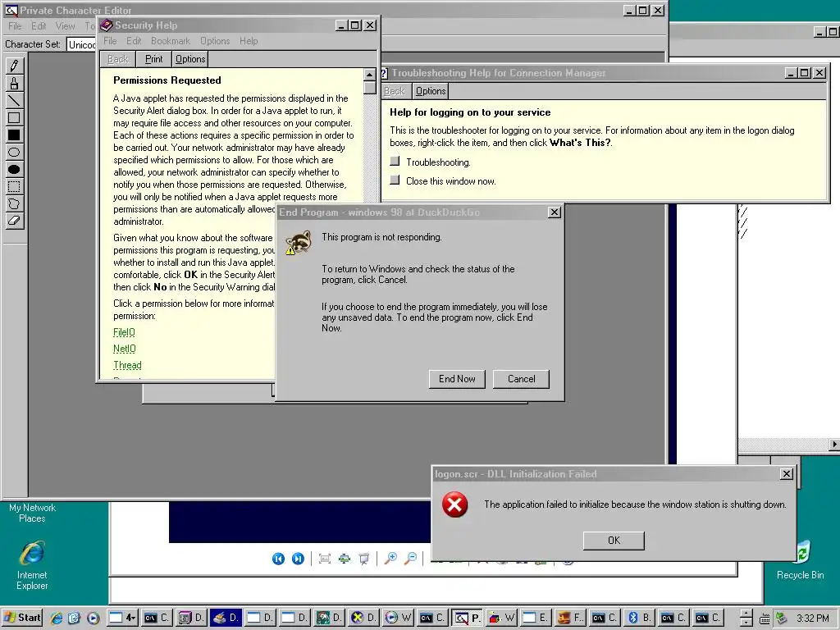Click the 3:32 PM clock in system tray
840x630 pixels.
tap(813, 619)
